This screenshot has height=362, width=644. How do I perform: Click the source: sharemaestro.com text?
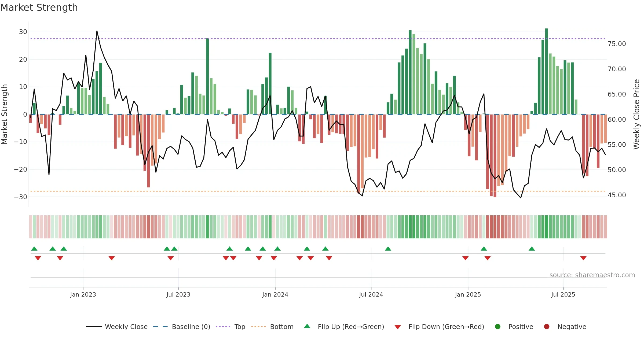592,275
